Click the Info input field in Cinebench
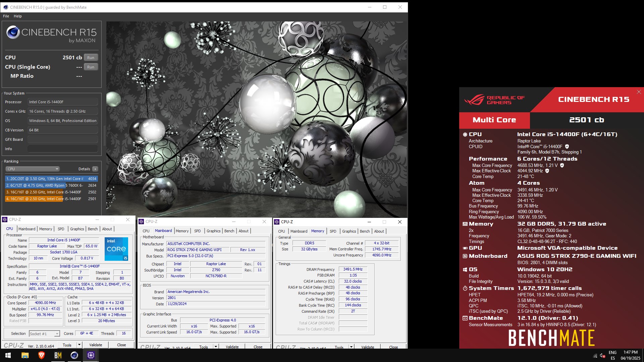Viewport: 644px width, 362px height. pyautogui.click(x=63, y=149)
